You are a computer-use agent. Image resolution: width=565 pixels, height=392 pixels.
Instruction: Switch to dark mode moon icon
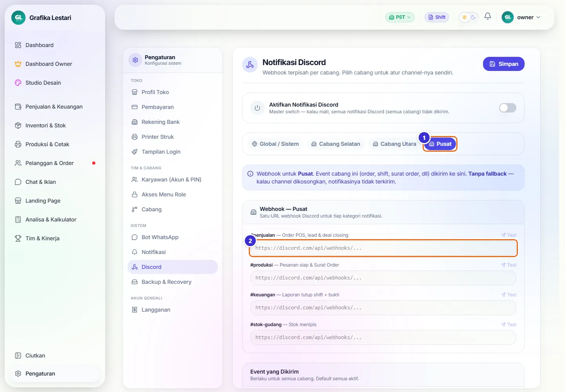click(473, 17)
